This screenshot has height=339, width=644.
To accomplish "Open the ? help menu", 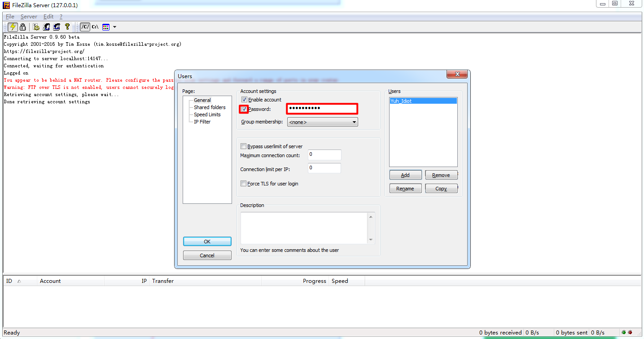I will pyautogui.click(x=61, y=17).
